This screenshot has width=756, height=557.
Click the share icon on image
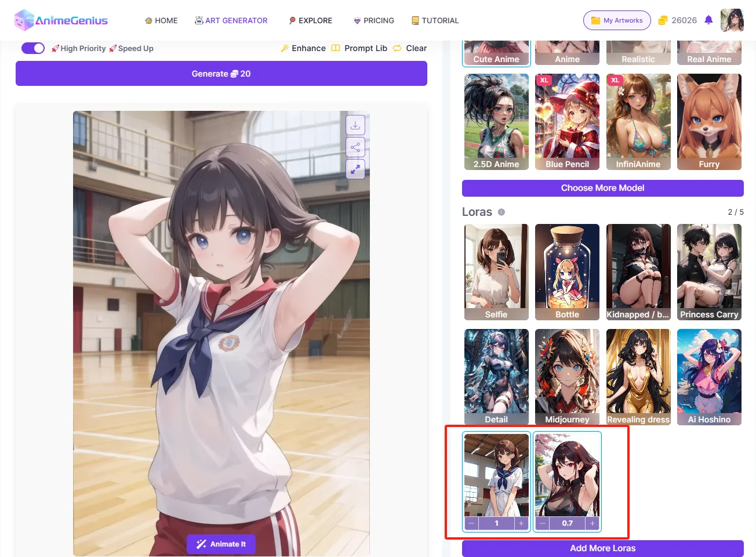click(355, 147)
